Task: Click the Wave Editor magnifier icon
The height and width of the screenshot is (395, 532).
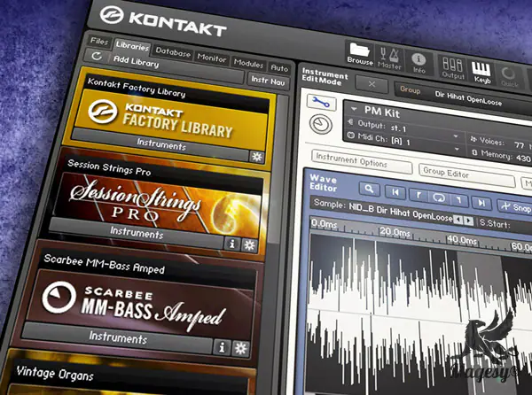Action: coord(370,189)
